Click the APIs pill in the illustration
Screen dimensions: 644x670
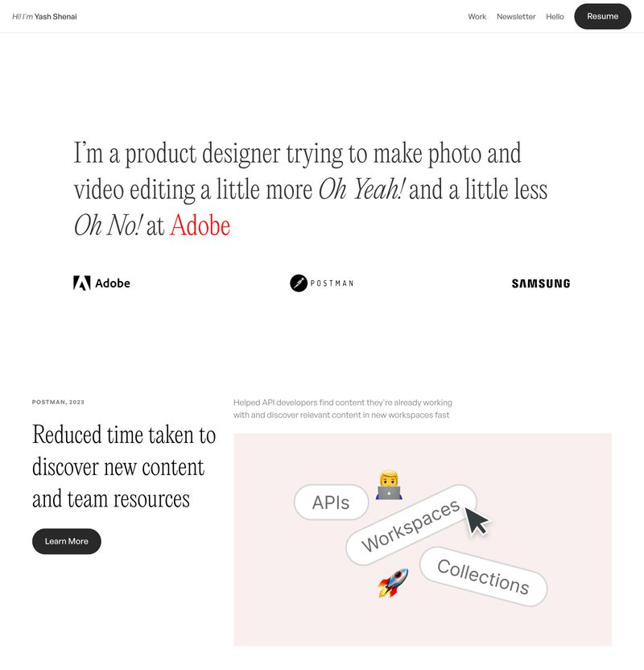coord(331,502)
